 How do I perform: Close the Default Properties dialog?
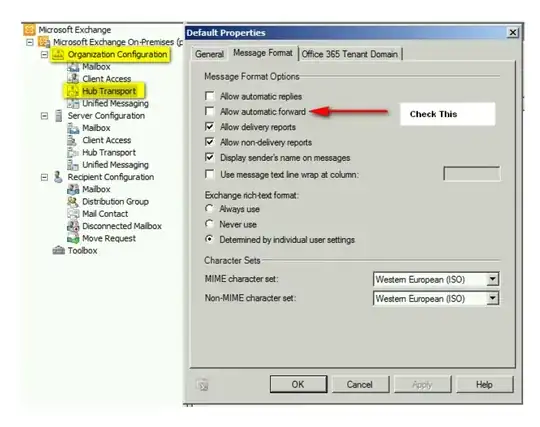tap(513, 32)
